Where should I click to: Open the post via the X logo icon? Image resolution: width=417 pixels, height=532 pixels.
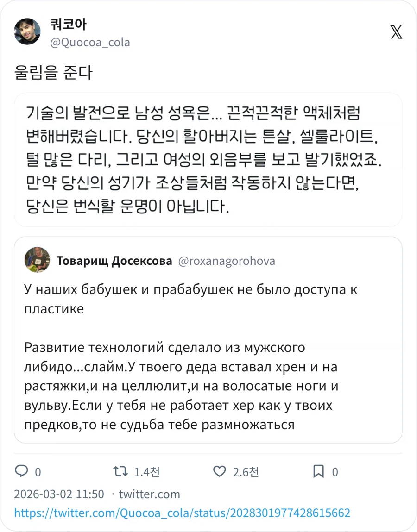(x=396, y=32)
